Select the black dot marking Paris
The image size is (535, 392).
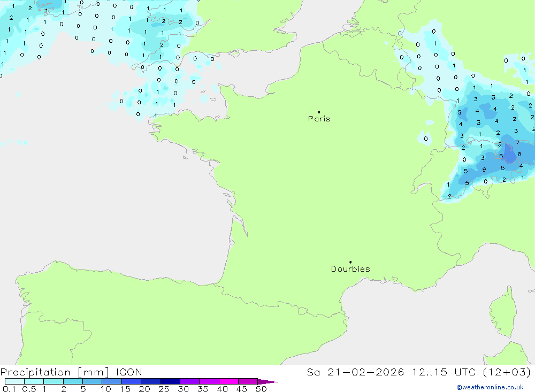pyautogui.click(x=319, y=112)
